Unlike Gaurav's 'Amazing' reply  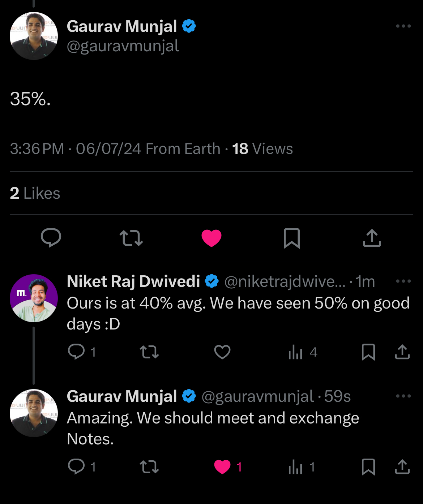pos(222,467)
